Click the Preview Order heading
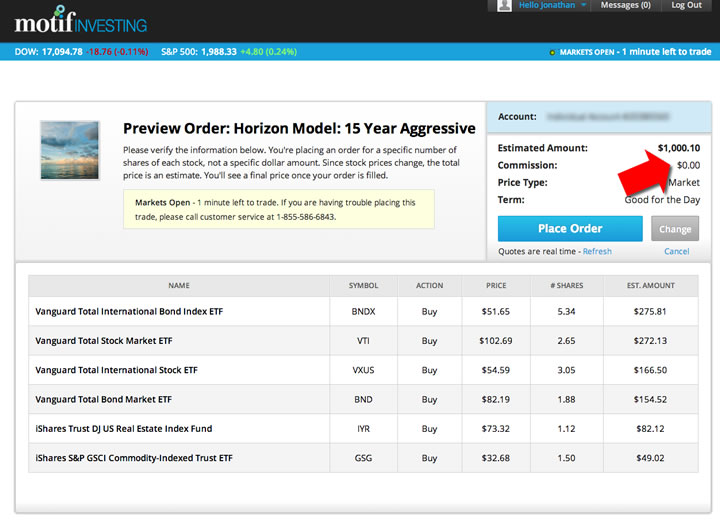 (x=299, y=128)
